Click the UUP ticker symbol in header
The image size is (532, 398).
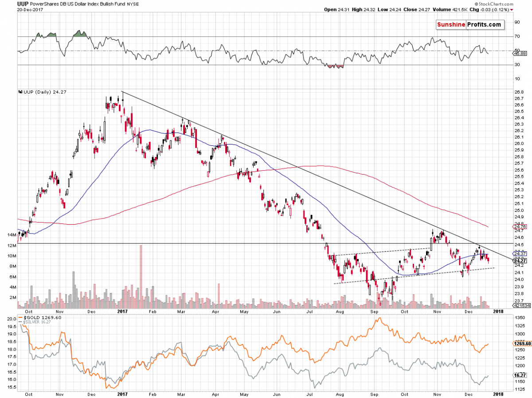23,4
